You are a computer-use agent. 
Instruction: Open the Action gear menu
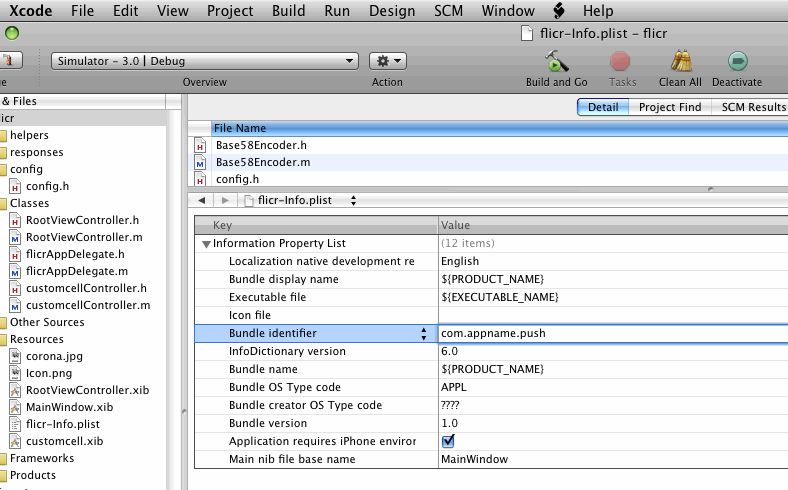point(387,61)
